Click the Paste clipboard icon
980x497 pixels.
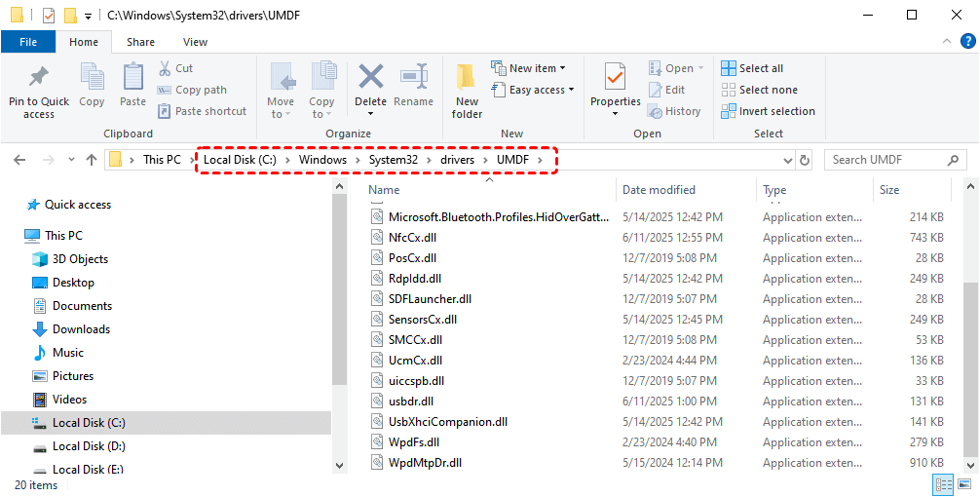pos(132,79)
